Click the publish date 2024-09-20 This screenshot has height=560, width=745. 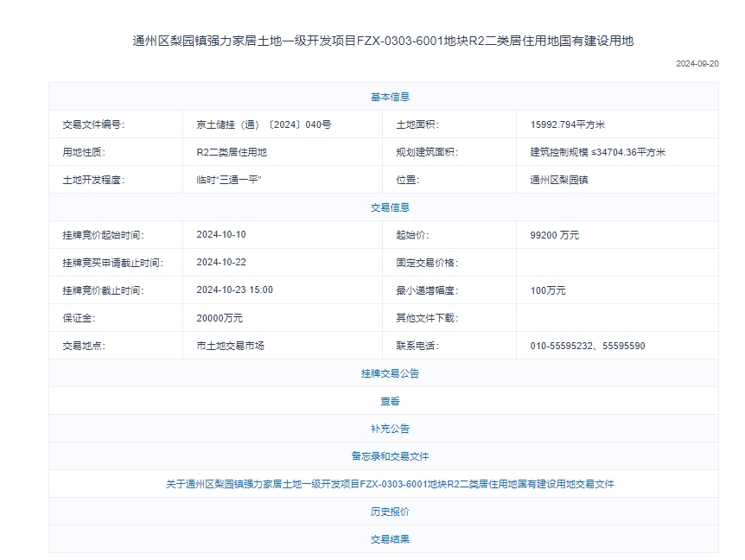(x=697, y=64)
